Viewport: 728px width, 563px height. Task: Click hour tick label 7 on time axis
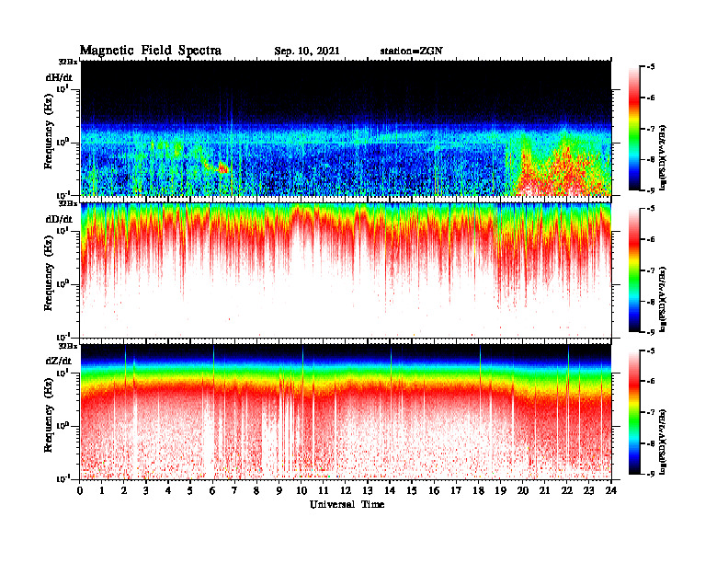(235, 491)
